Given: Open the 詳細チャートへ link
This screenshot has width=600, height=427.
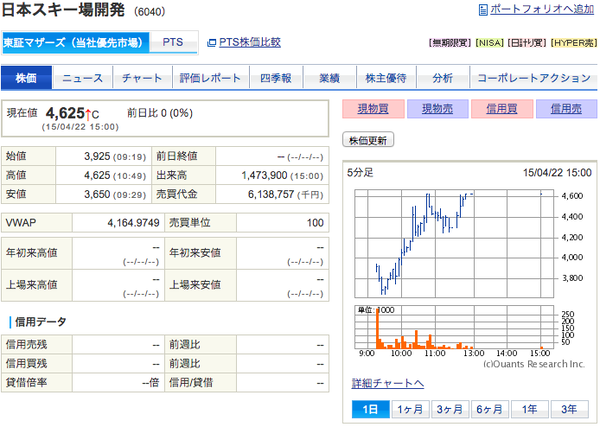Looking at the screenshot, I should click(x=388, y=383).
